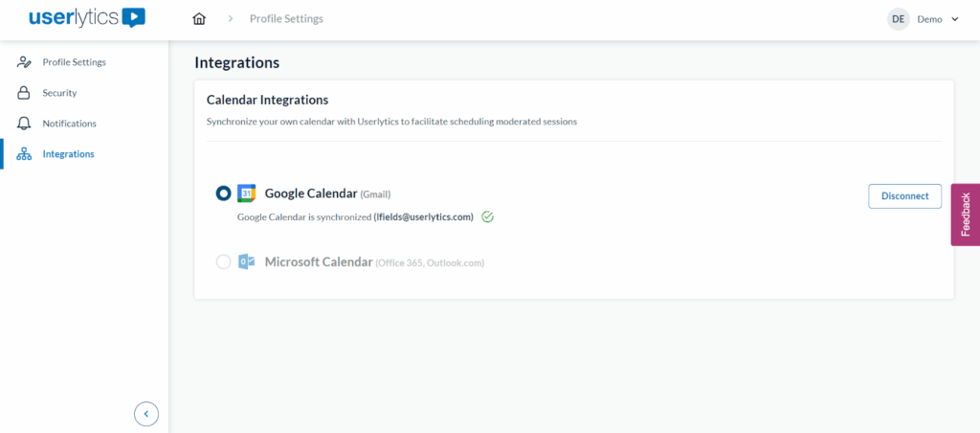Go to home via house icon
980x433 pixels.
pyautogui.click(x=199, y=19)
